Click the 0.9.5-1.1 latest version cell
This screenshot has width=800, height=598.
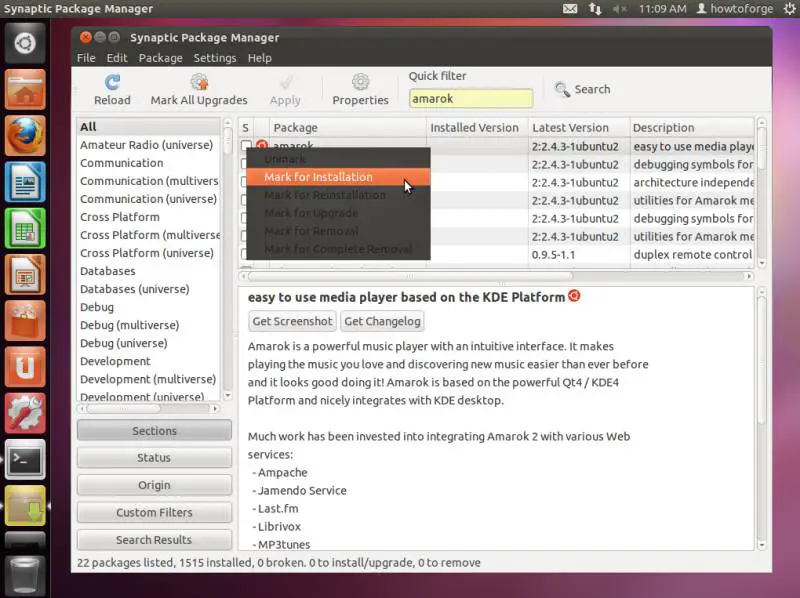(x=579, y=255)
